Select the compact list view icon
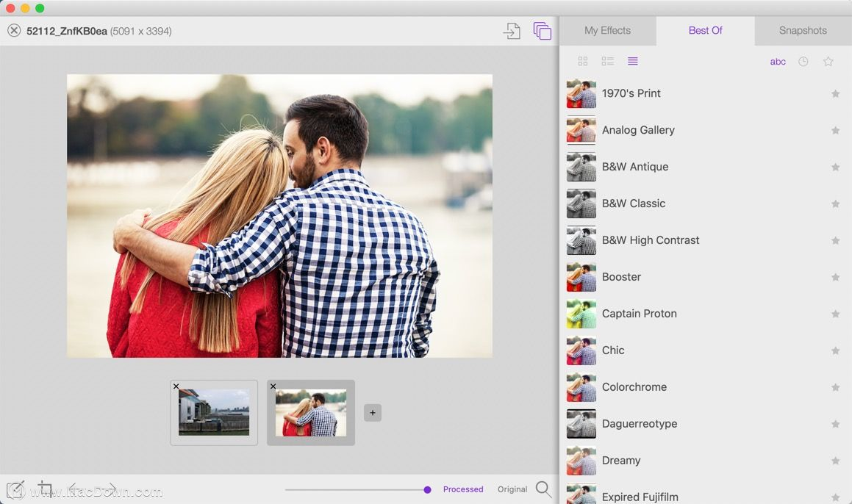This screenshot has height=504, width=852. click(633, 62)
